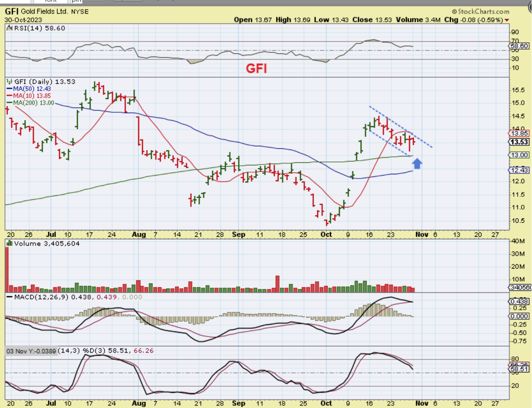The width and height of the screenshot is (532, 408).
Task: Click the Oct label on the bottom date axis
Action: click(x=326, y=403)
